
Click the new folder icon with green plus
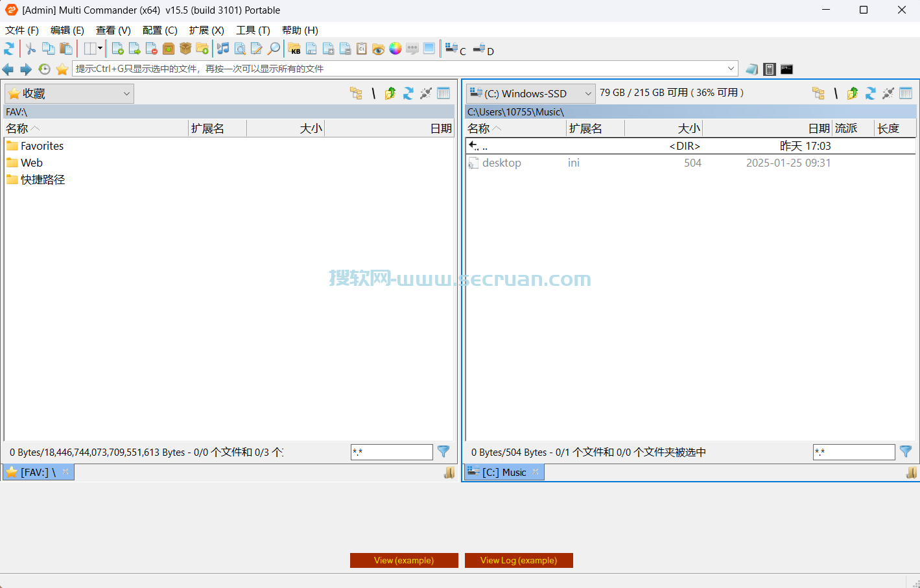202,49
